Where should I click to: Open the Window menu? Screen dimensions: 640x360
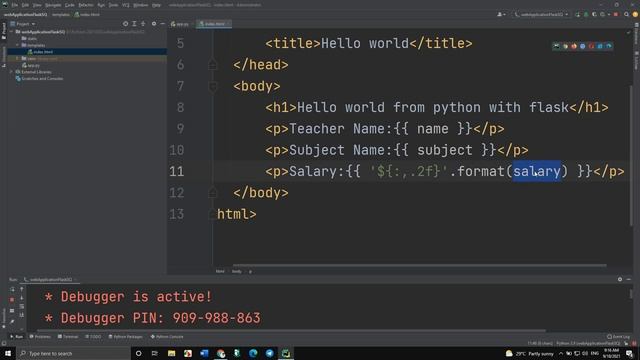(x=141, y=5)
